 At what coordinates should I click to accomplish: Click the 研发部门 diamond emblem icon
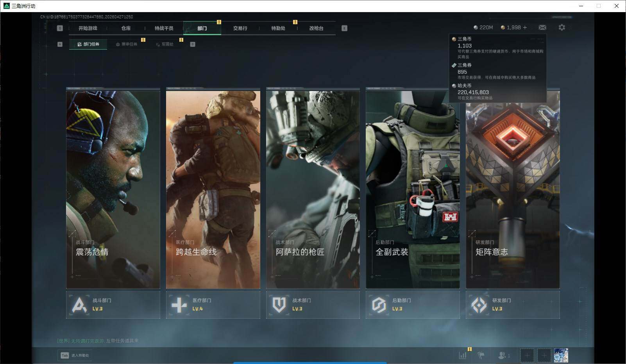point(479,305)
